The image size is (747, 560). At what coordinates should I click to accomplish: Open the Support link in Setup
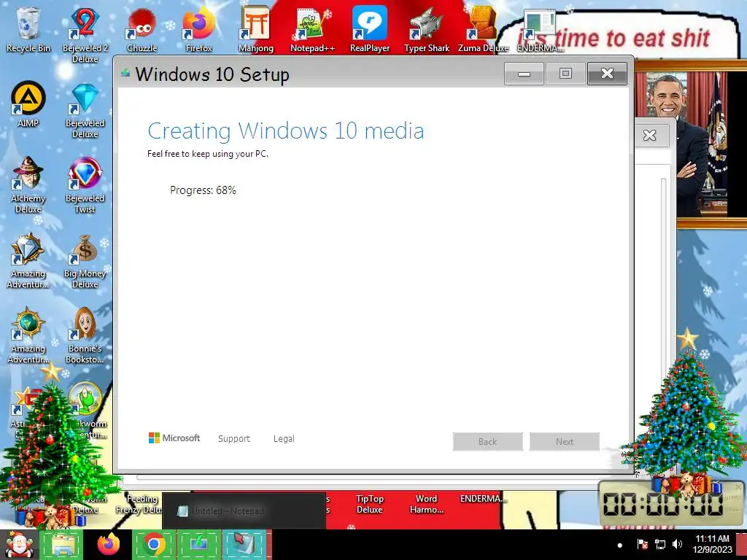coord(234,438)
